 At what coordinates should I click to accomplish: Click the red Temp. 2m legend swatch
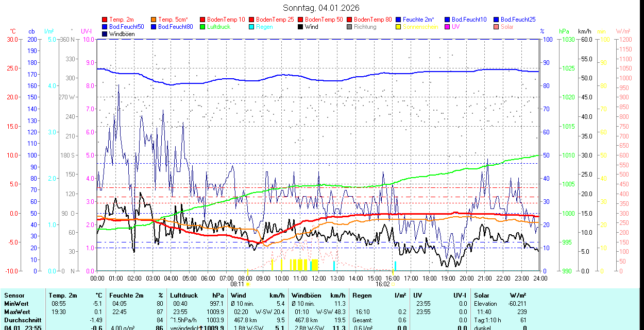pos(105,20)
